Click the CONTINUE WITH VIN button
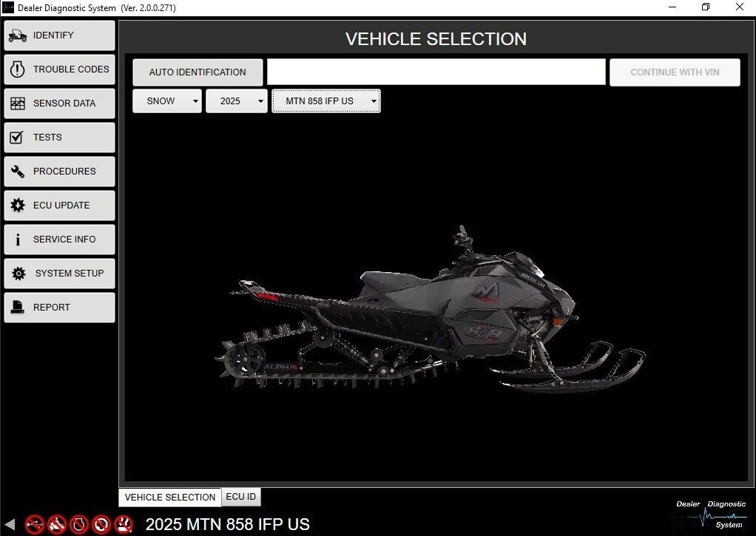The height and width of the screenshot is (536, 756). [674, 72]
